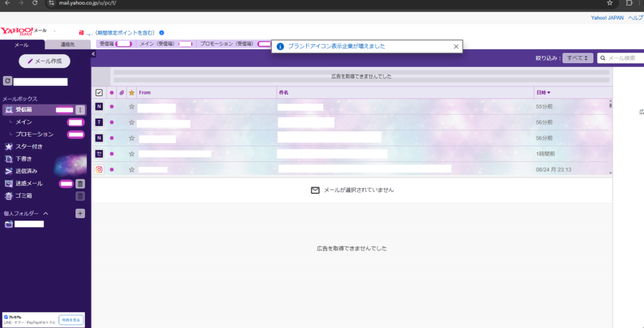Image resolution: width=644 pixels, height=328 pixels.
Task: Switch to the メール tab
Action: point(22,45)
